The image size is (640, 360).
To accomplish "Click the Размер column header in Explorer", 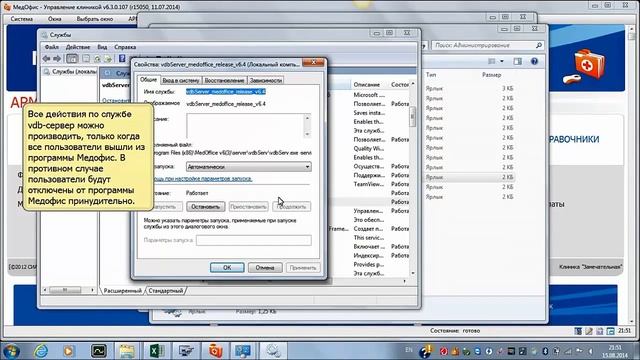I will tap(491, 75).
